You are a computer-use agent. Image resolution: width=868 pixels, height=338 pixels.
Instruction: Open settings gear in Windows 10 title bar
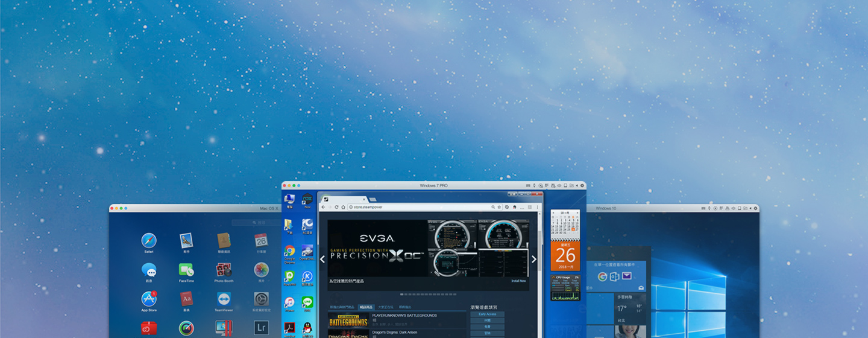(x=755, y=208)
